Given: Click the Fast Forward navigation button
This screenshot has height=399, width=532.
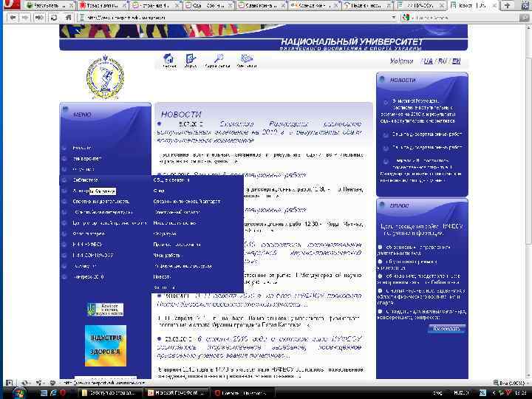Looking at the screenshot, I should coord(39,17).
